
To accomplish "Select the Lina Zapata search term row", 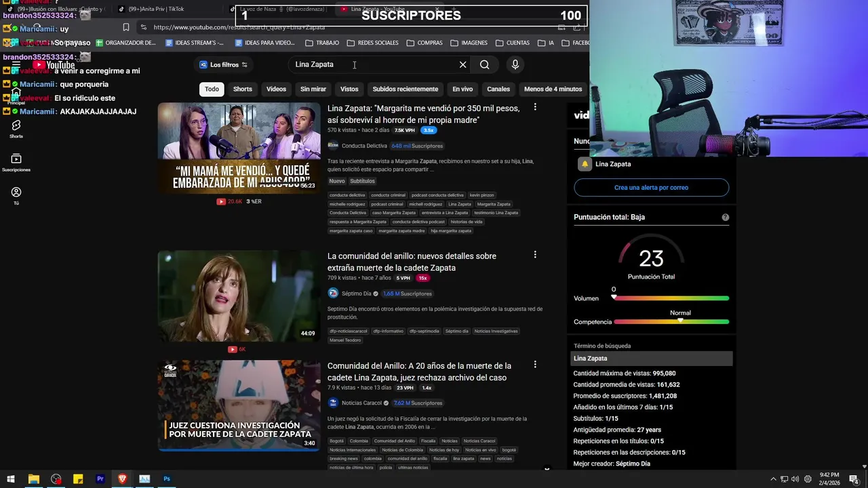I will click(x=652, y=359).
